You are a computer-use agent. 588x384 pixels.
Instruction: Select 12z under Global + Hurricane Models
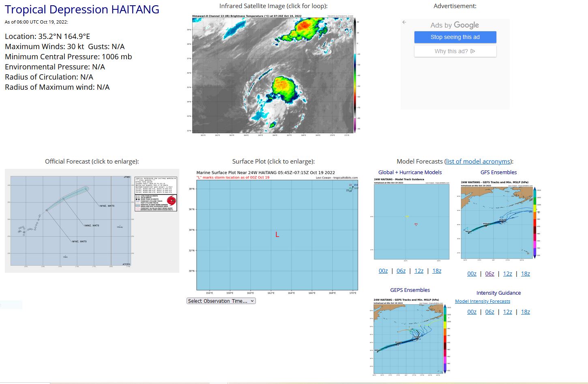(x=419, y=271)
